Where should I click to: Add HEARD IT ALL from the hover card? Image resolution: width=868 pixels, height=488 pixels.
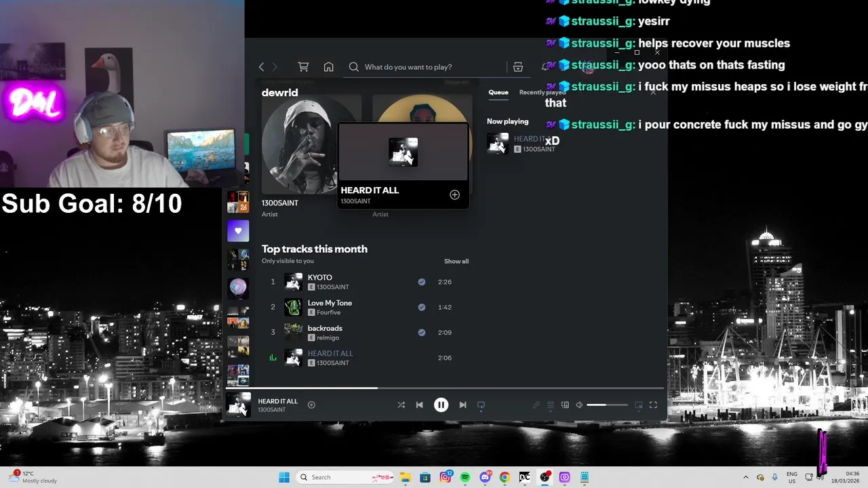click(x=454, y=195)
